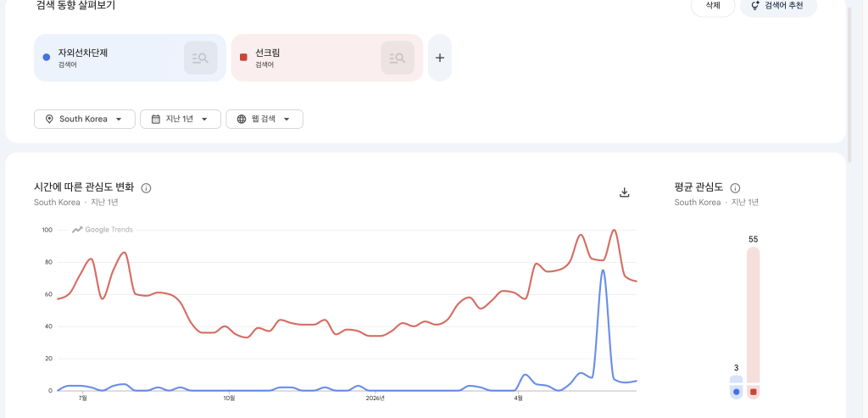Open info icon next to 시간에 따른 관심도 변화
Screen dimensions: 868x418
pos(146,188)
